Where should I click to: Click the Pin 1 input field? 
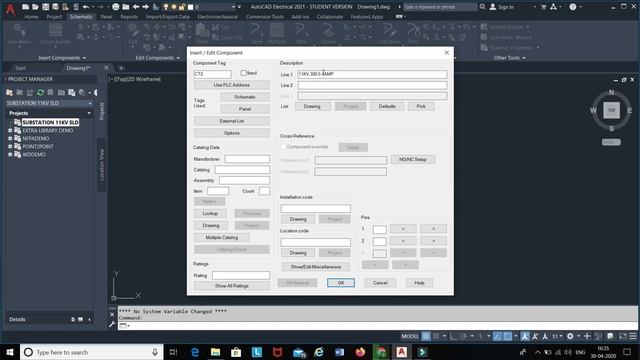[x=379, y=229]
